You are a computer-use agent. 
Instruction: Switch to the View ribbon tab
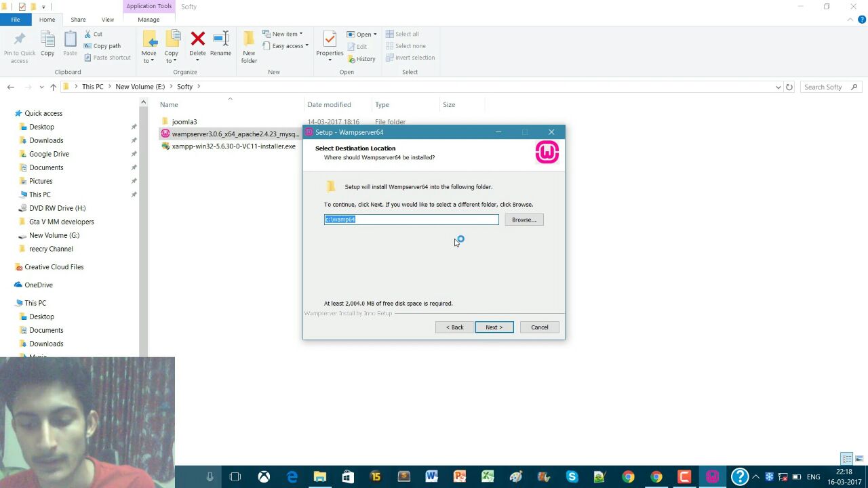[107, 20]
